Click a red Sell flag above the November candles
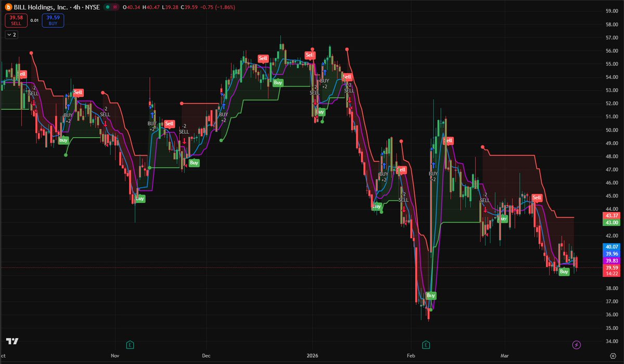The height and width of the screenshot is (364, 624). click(78, 92)
